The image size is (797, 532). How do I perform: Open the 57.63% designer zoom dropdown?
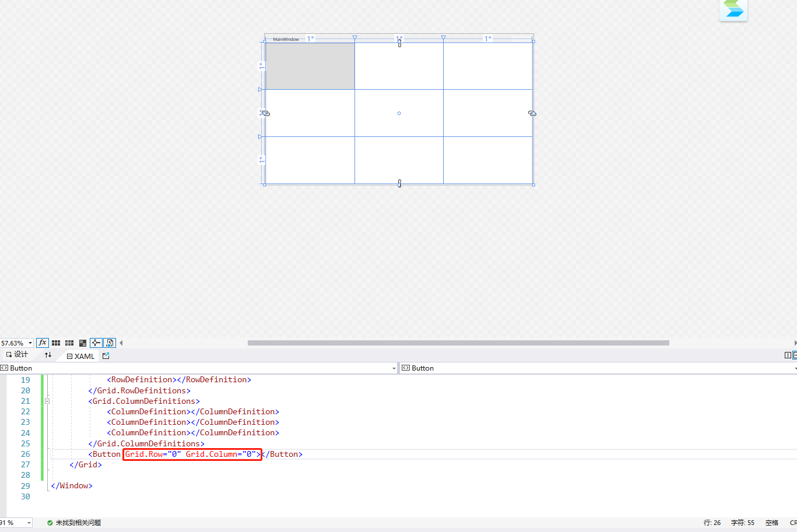(x=16, y=343)
